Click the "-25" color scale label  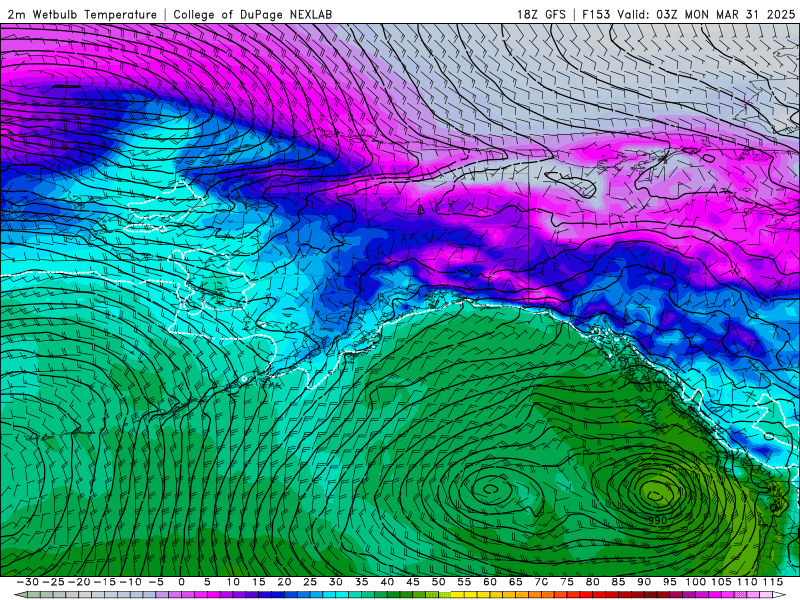tap(53, 582)
